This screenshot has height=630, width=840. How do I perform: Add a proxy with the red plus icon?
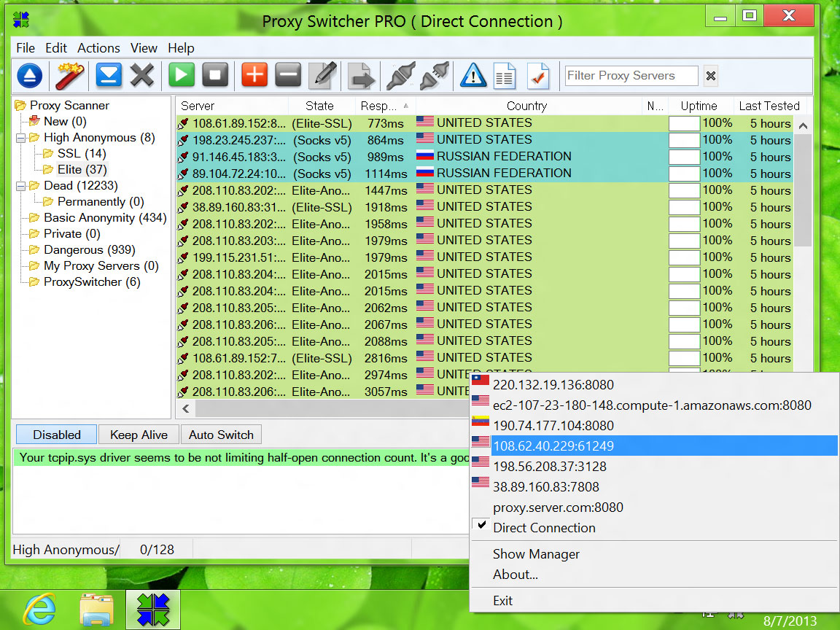click(254, 76)
